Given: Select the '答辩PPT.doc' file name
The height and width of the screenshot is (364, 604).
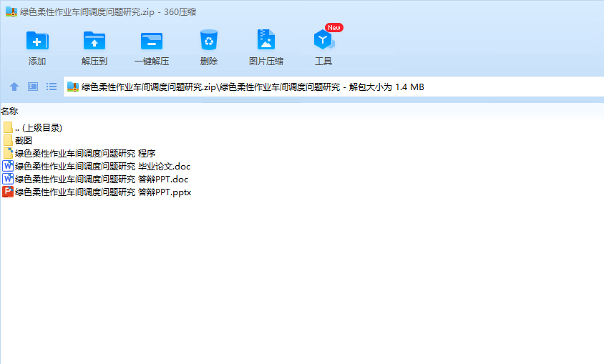Looking at the screenshot, I should (102, 179).
